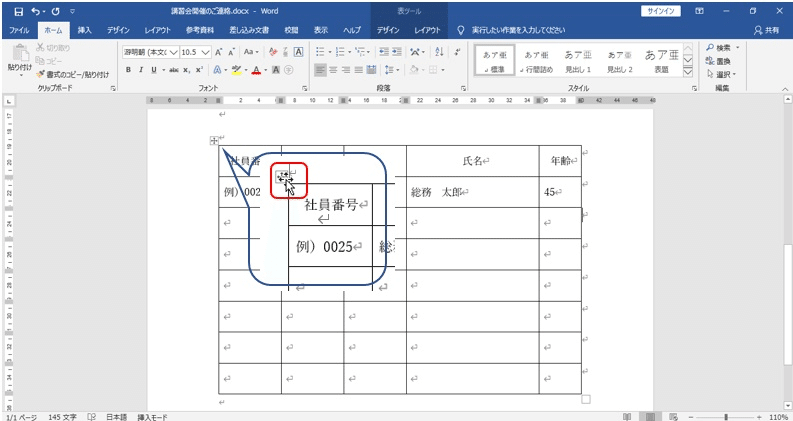Toggle Bold formatting
This screenshot has width=793, height=421.
tap(128, 70)
